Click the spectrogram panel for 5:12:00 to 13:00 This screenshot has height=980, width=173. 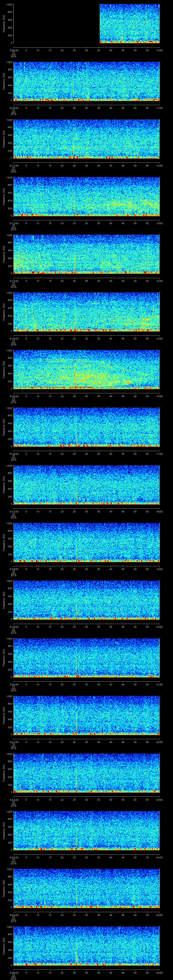86,197
